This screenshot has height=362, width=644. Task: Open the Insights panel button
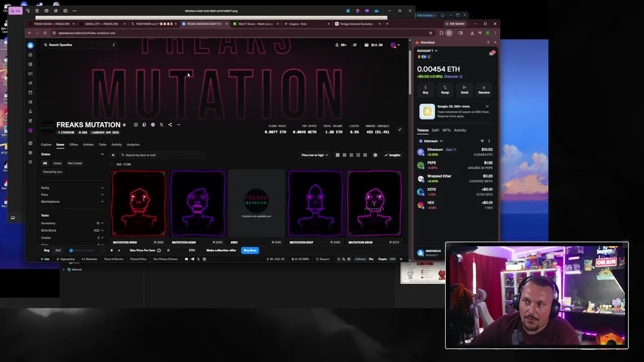[x=392, y=155]
